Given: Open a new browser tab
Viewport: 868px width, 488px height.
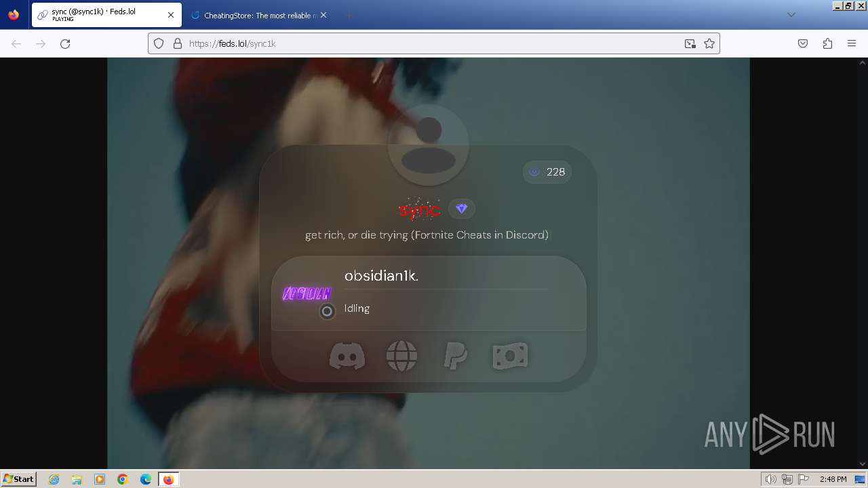Looking at the screenshot, I should pyautogui.click(x=349, y=15).
